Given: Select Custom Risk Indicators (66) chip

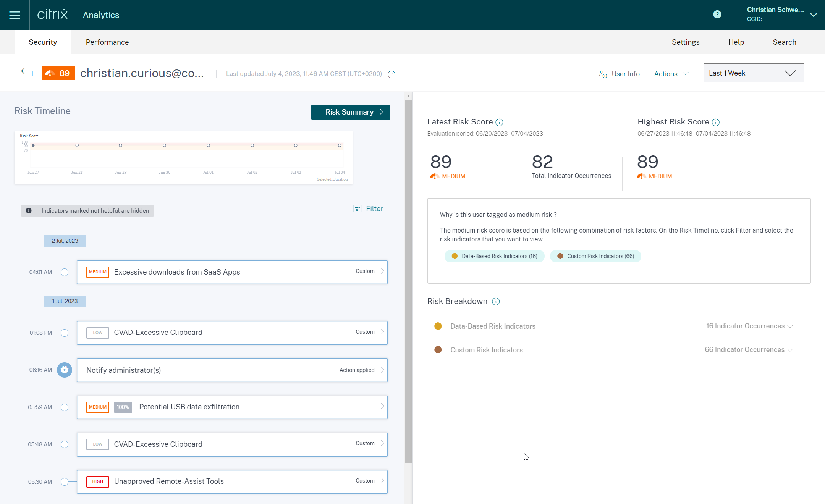Looking at the screenshot, I should click(x=595, y=256).
